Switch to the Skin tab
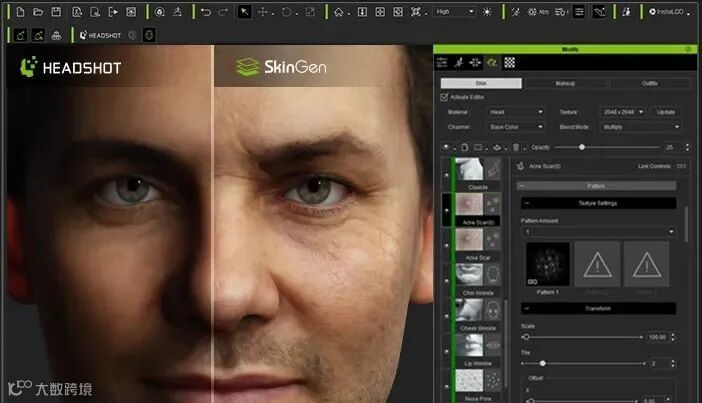 [481, 83]
